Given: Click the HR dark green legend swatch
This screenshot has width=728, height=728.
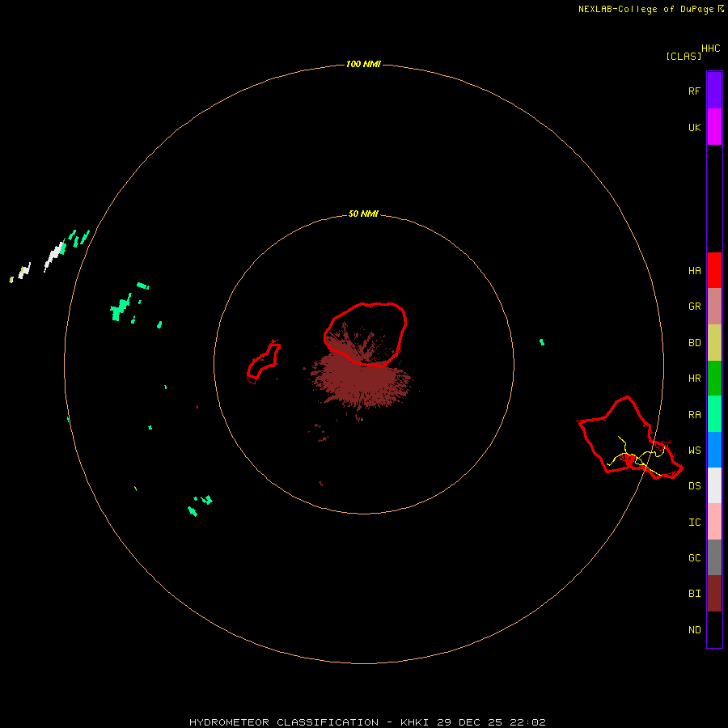Looking at the screenshot, I should [x=714, y=379].
